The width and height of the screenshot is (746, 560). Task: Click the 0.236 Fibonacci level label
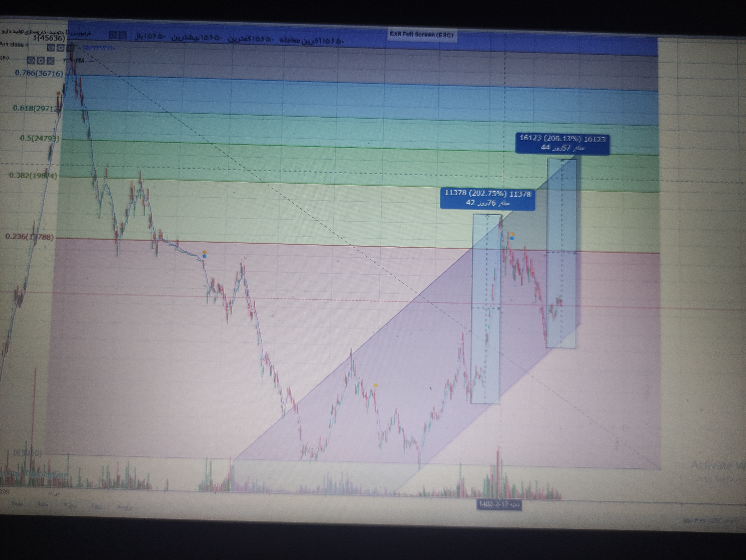pos(30,237)
